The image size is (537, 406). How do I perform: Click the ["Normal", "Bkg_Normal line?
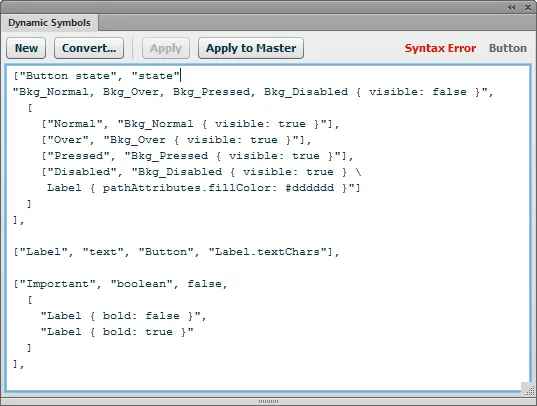pyautogui.click(x=190, y=124)
